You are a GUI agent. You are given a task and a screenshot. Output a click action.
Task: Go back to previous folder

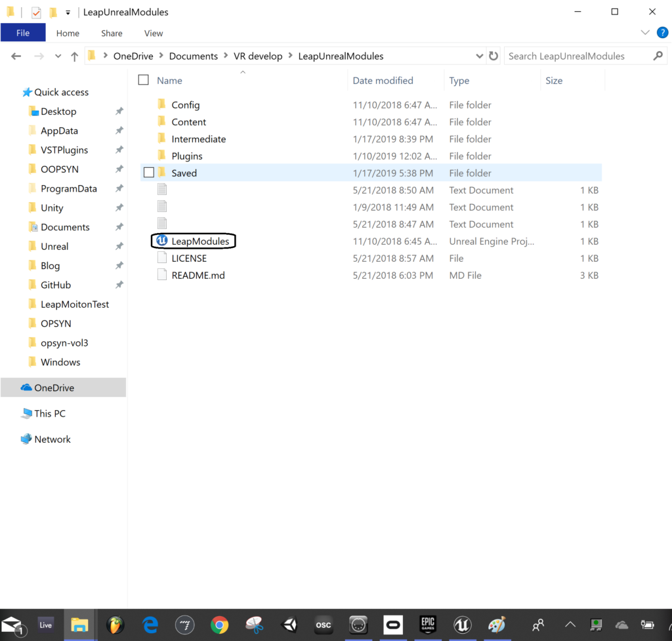(16, 56)
